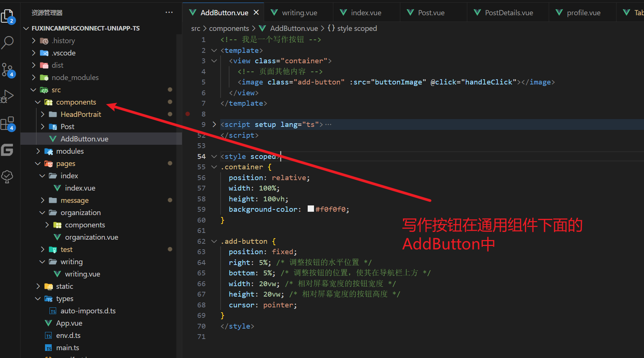Open auto-imports.d.ts in the file tree
The width and height of the screenshot is (644, 358).
click(88, 311)
